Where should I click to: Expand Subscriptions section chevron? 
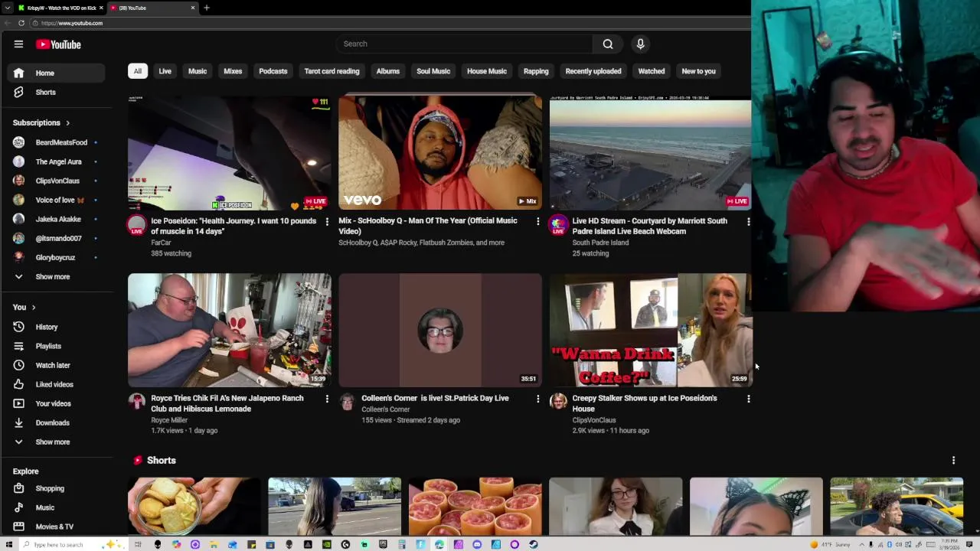pyautogui.click(x=67, y=122)
